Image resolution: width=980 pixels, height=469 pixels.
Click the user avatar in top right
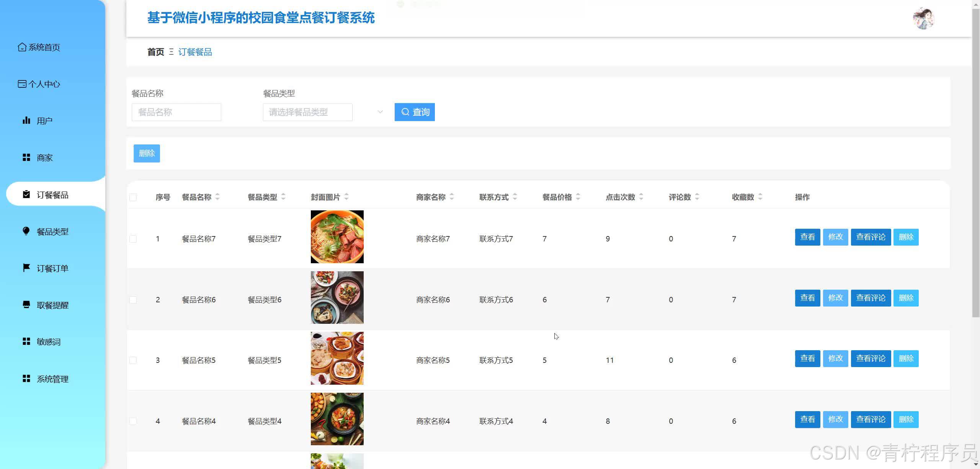click(923, 18)
